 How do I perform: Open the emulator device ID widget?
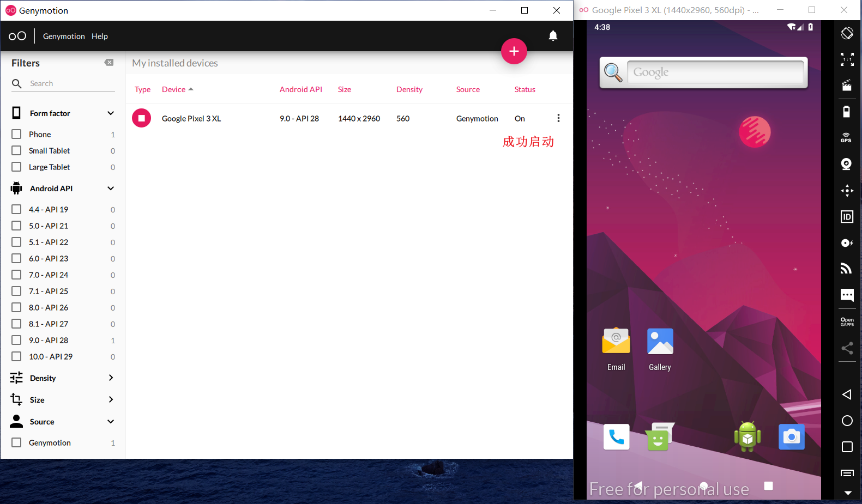click(x=847, y=217)
